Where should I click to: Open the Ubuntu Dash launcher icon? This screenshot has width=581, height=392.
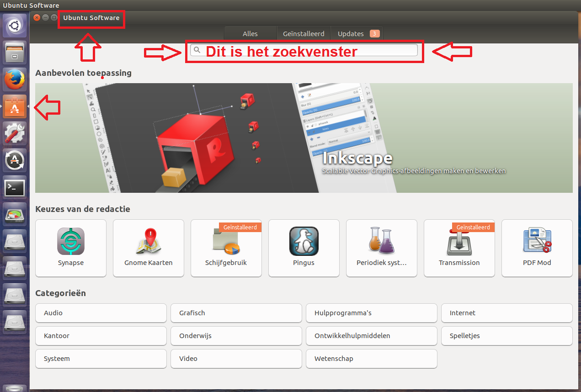pyautogui.click(x=15, y=26)
